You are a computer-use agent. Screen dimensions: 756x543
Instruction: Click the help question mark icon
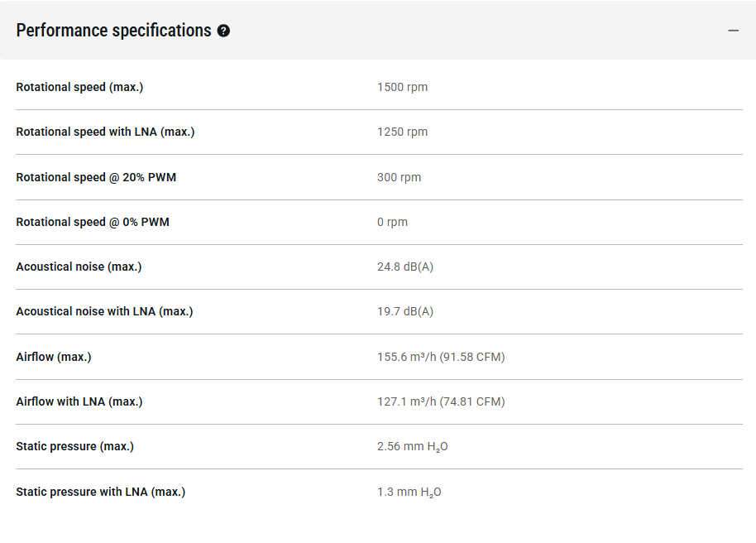(223, 31)
